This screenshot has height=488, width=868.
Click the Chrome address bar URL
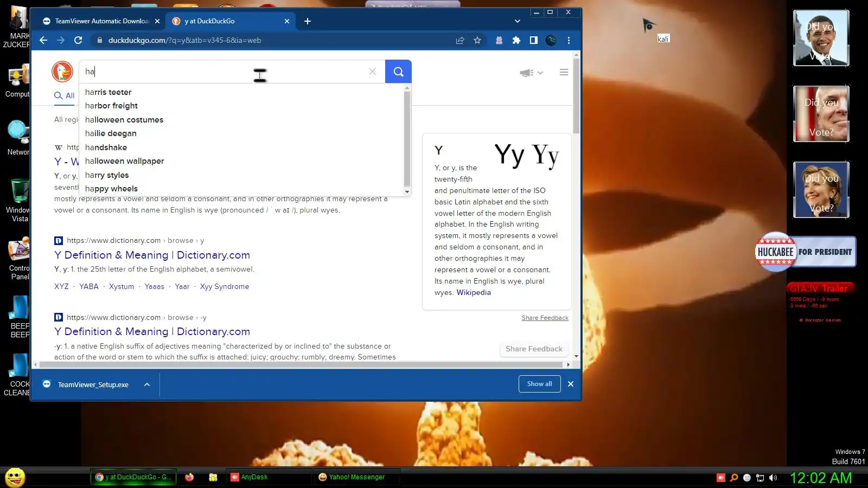(x=184, y=40)
